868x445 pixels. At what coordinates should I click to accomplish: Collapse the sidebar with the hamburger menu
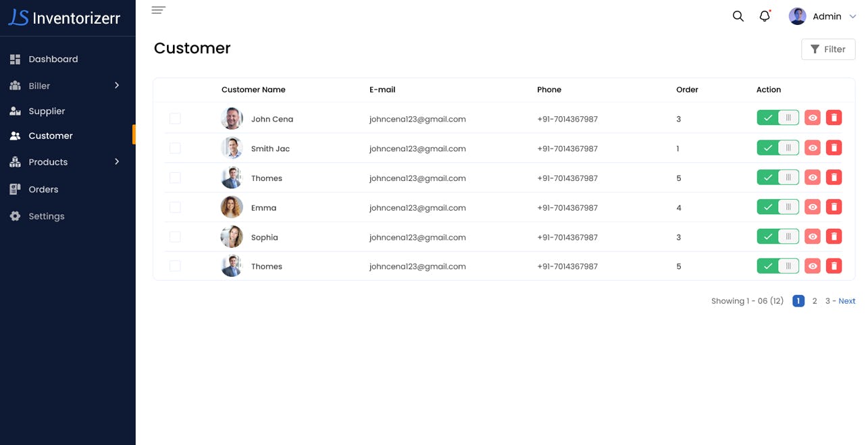(x=158, y=9)
